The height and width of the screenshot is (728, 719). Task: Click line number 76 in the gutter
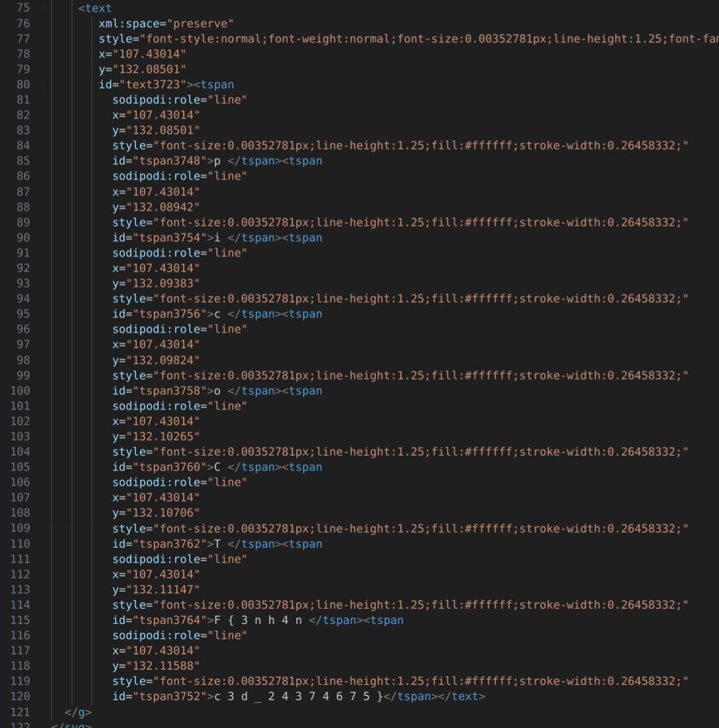(23, 24)
